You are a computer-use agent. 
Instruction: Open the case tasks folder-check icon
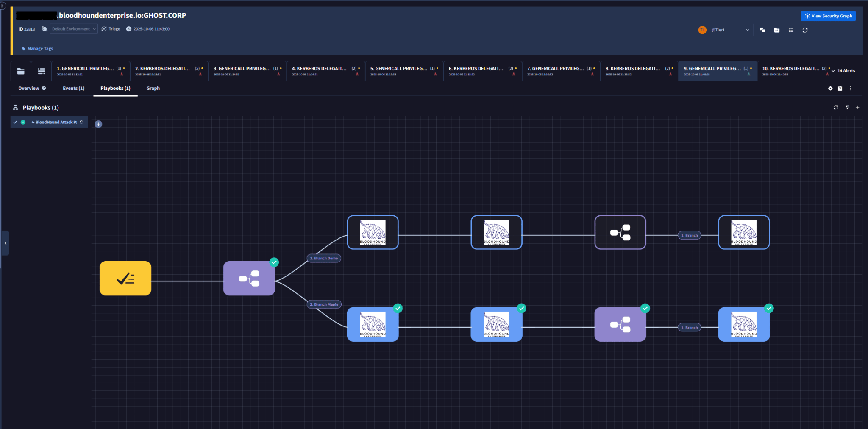(x=776, y=30)
